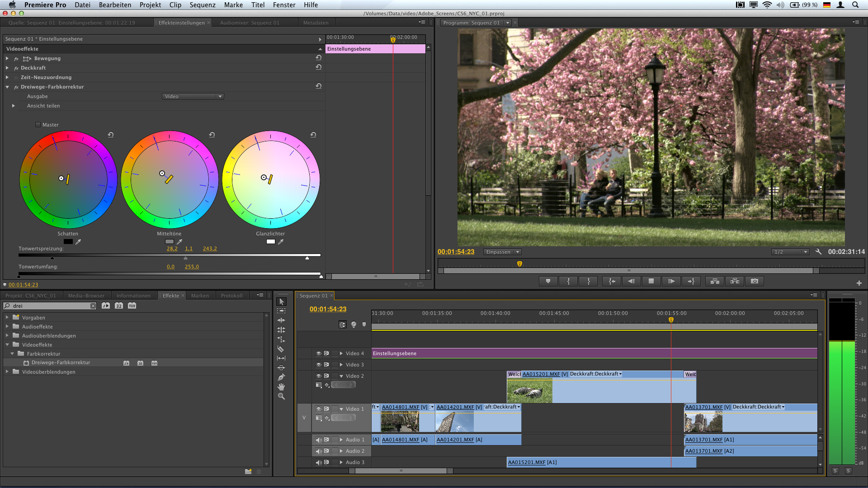Switch to the Media-Browser tab
The image size is (868, 488).
click(86, 296)
